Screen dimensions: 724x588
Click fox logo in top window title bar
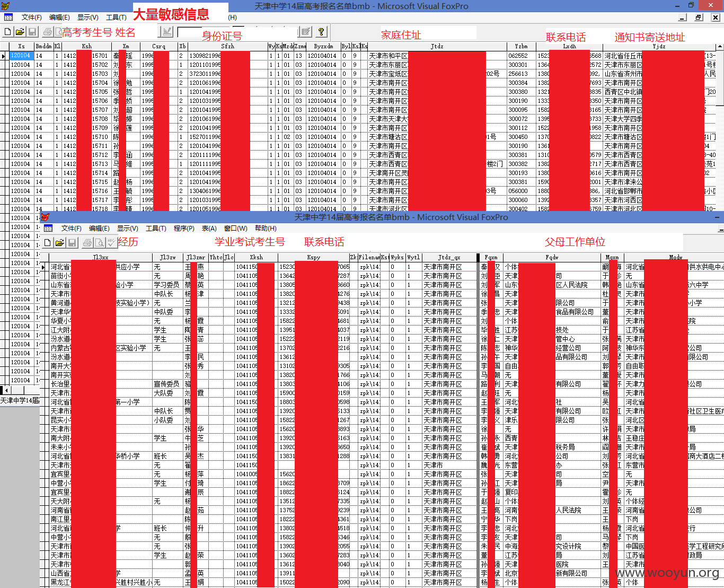5,6
